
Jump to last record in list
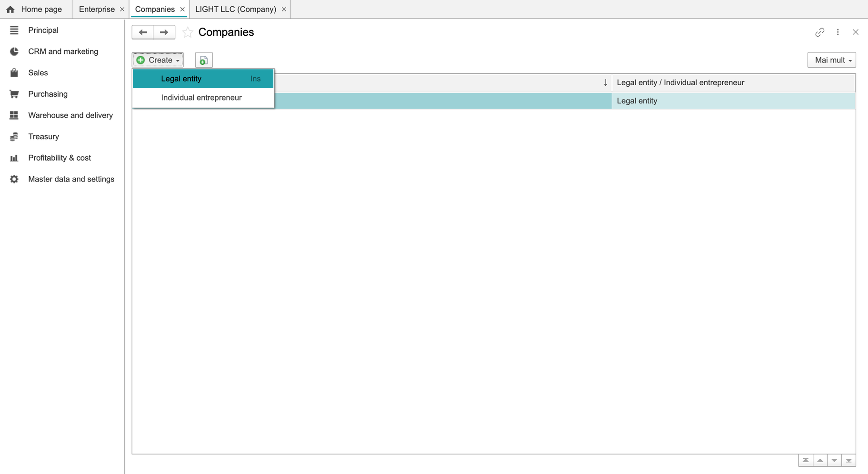[x=848, y=460]
